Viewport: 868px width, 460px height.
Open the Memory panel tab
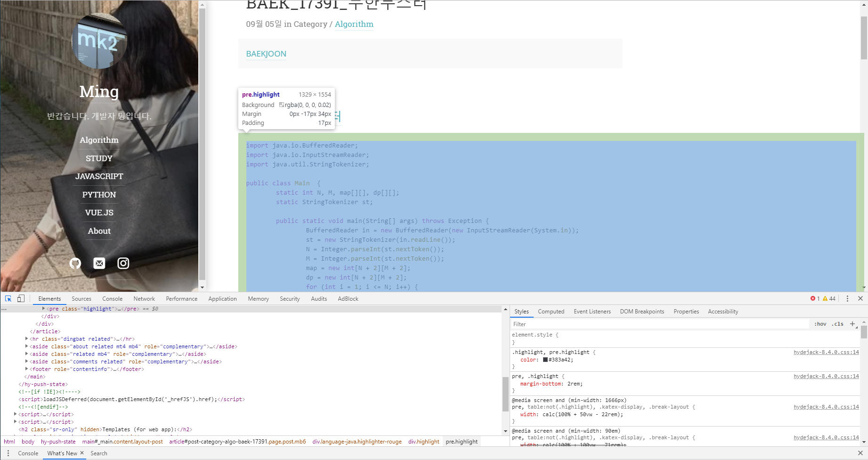(258, 298)
